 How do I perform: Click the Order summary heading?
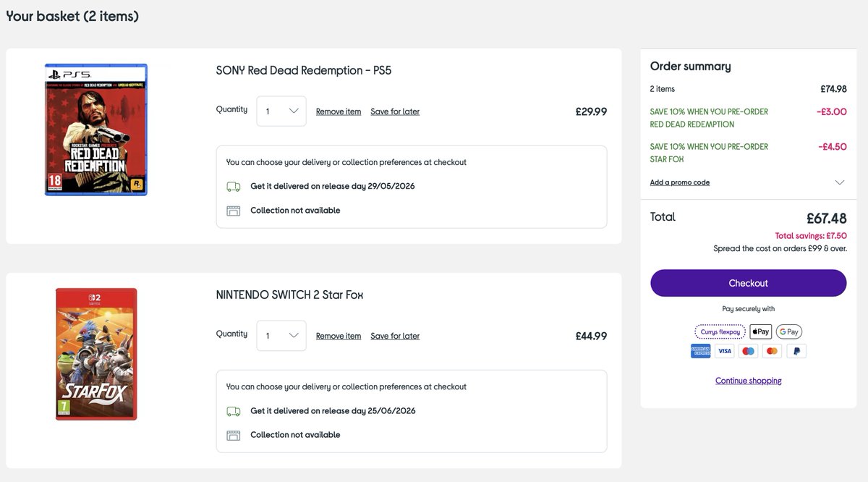[x=690, y=67]
